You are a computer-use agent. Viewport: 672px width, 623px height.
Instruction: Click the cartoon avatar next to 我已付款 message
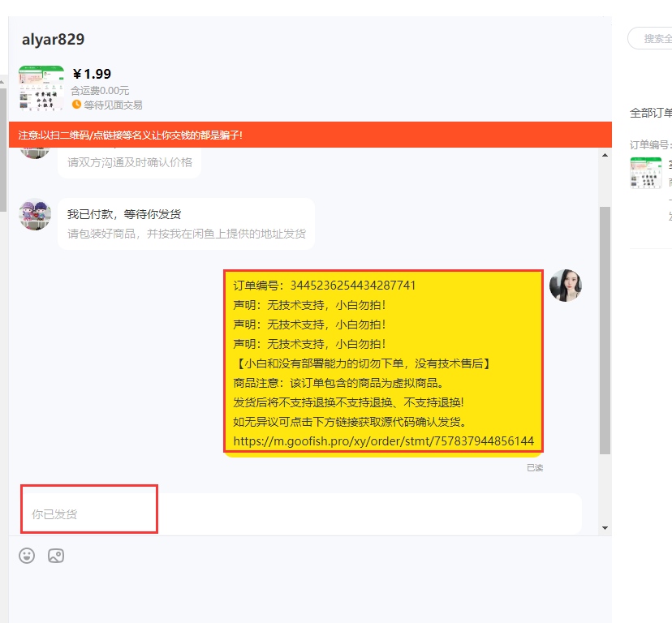[x=33, y=216]
